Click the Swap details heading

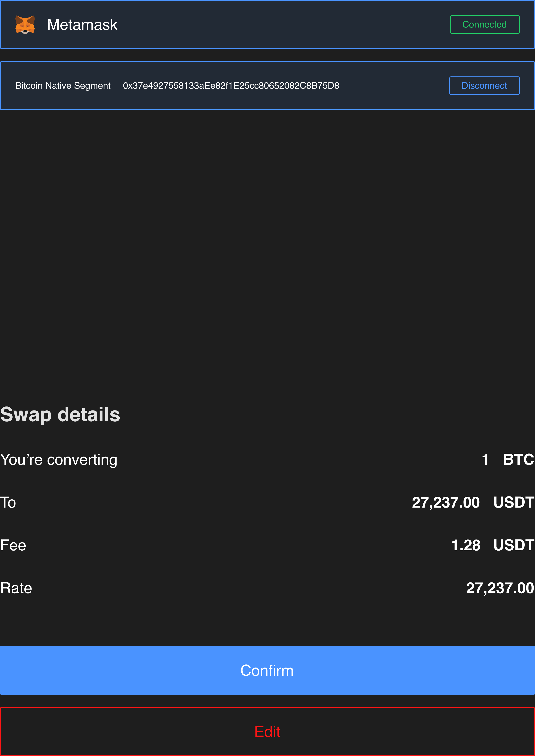tap(60, 414)
